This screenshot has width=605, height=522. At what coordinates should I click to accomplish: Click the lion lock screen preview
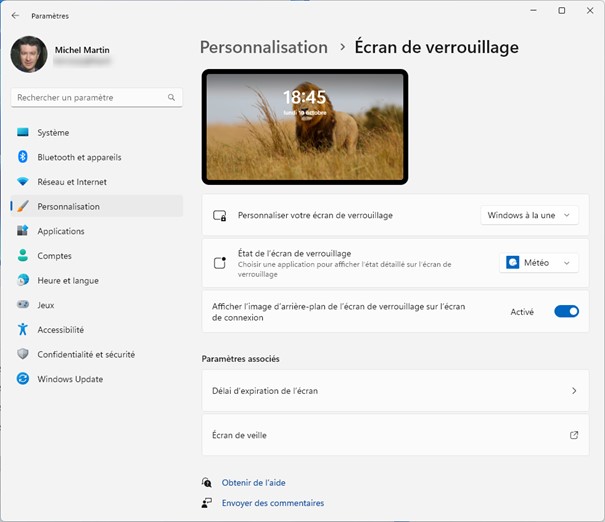point(305,127)
